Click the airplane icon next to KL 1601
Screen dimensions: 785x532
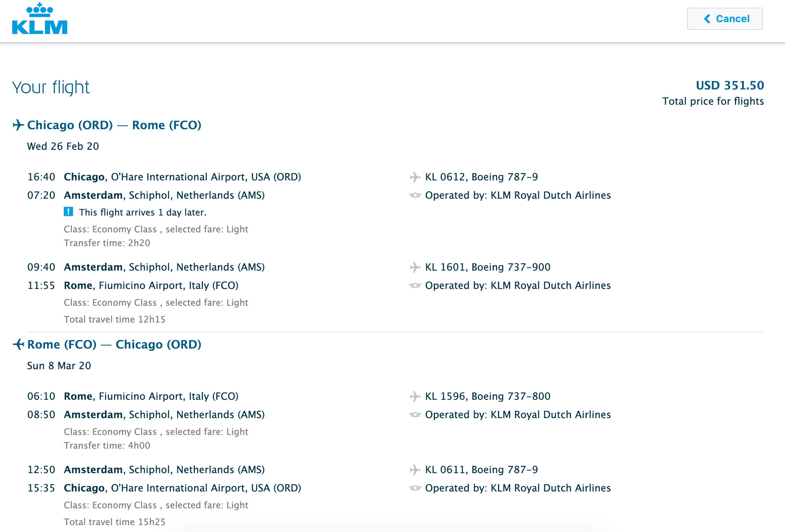pyautogui.click(x=415, y=267)
